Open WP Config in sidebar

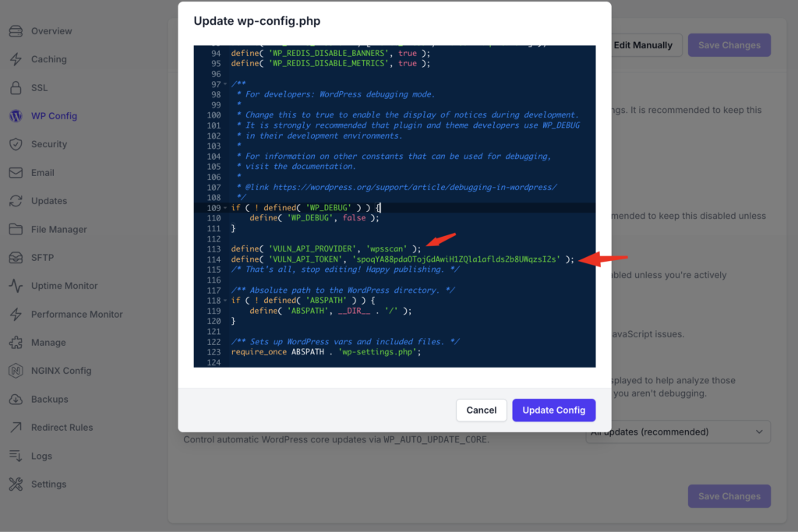click(54, 116)
